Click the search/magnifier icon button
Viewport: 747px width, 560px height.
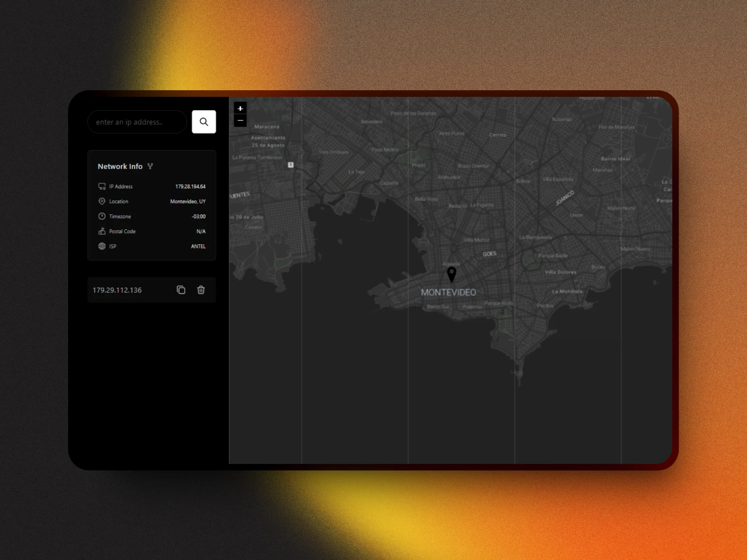click(x=204, y=121)
